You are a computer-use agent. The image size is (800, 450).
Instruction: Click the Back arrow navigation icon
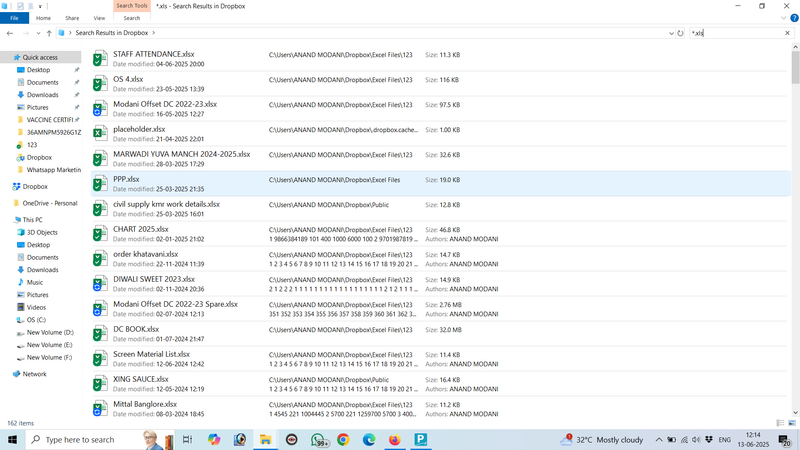[x=10, y=33]
